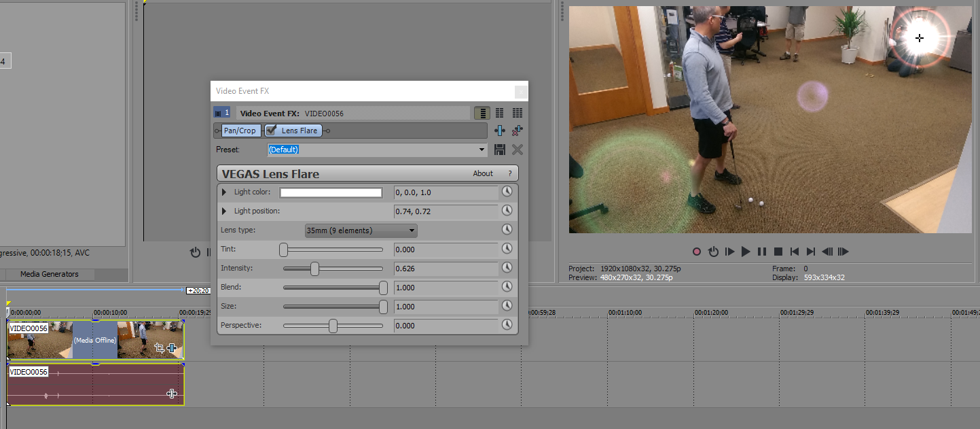Click the Light position value field
The width and height of the screenshot is (980, 429).
pyautogui.click(x=446, y=211)
